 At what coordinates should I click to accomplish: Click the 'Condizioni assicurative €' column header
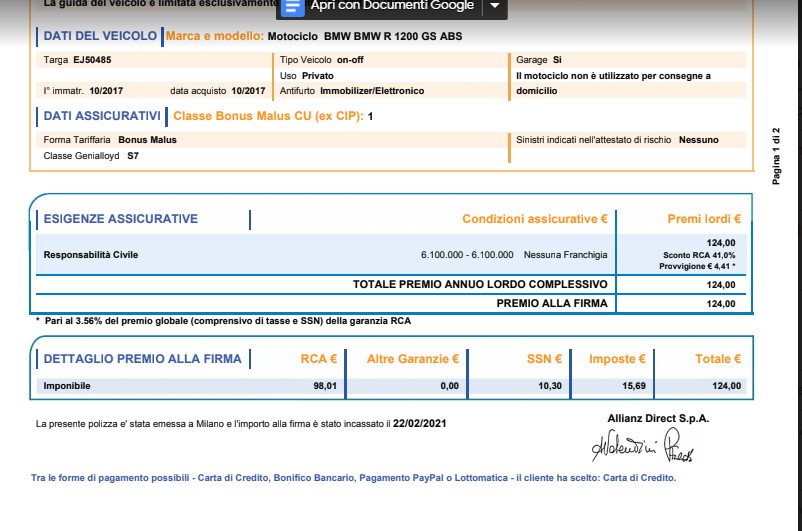point(535,219)
